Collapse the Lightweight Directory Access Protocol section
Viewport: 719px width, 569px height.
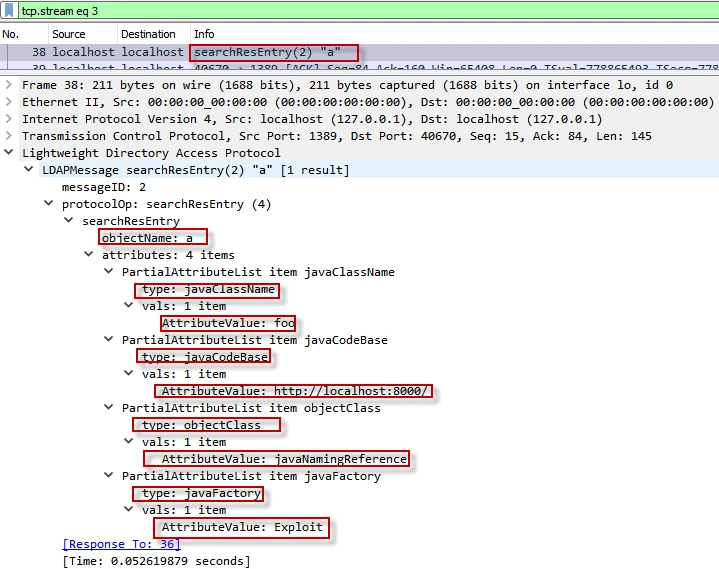coord(10,154)
